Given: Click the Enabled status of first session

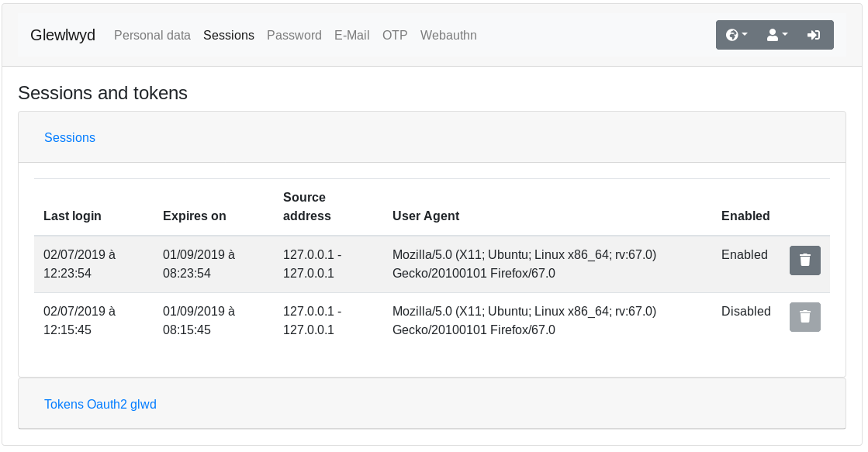Looking at the screenshot, I should coord(745,254).
